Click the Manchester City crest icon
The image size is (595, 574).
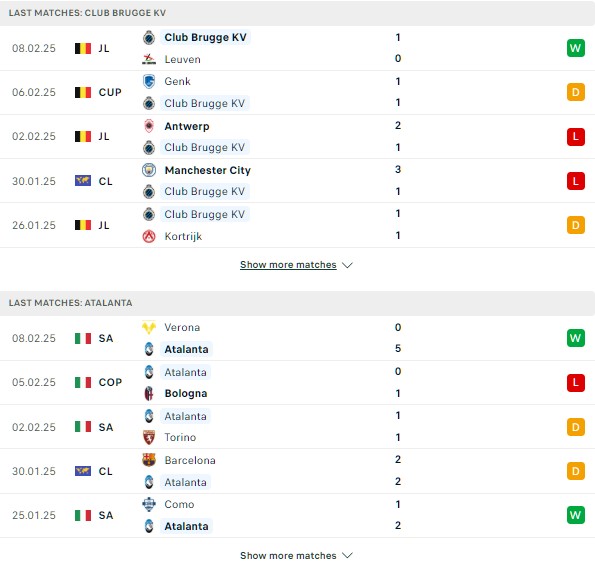[149, 170]
